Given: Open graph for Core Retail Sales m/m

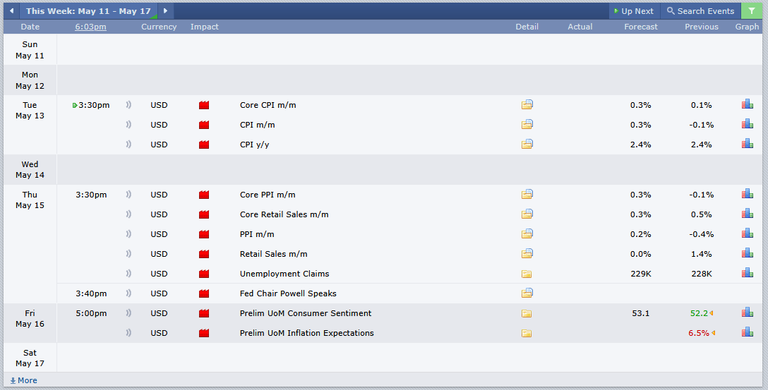Looking at the screenshot, I should 747,214.
